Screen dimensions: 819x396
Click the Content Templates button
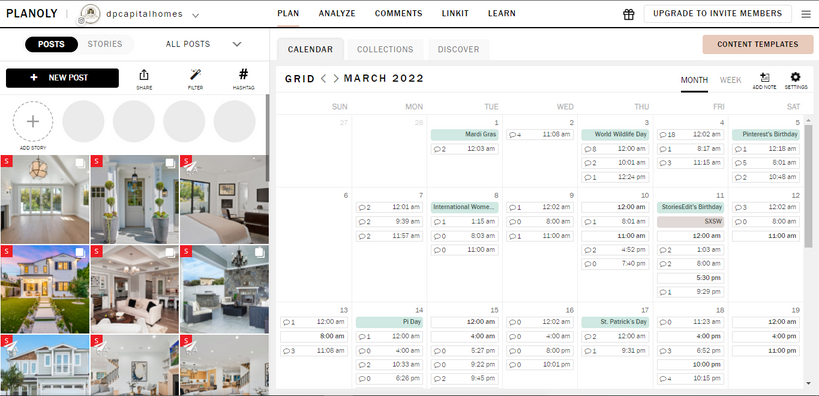[757, 44]
